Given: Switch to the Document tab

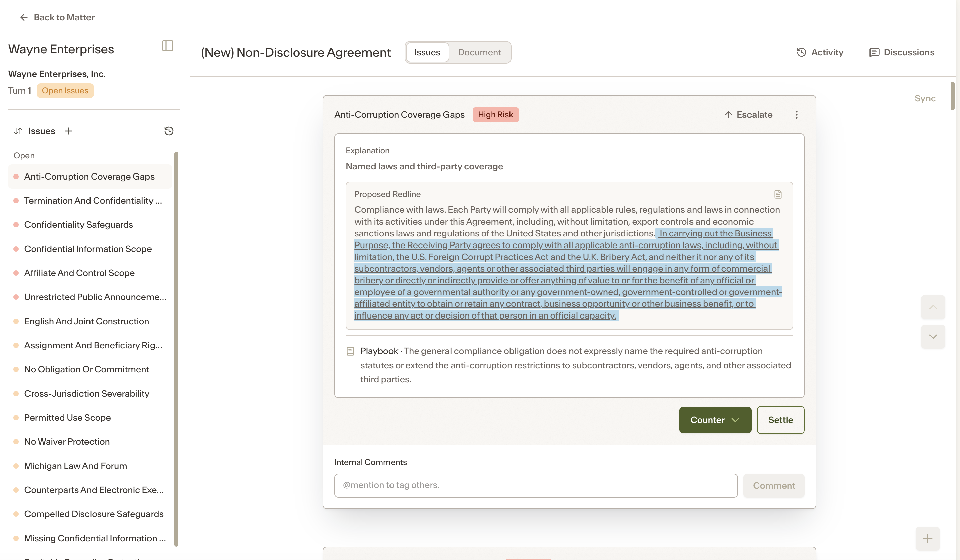Looking at the screenshot, I should click(479, 52).
